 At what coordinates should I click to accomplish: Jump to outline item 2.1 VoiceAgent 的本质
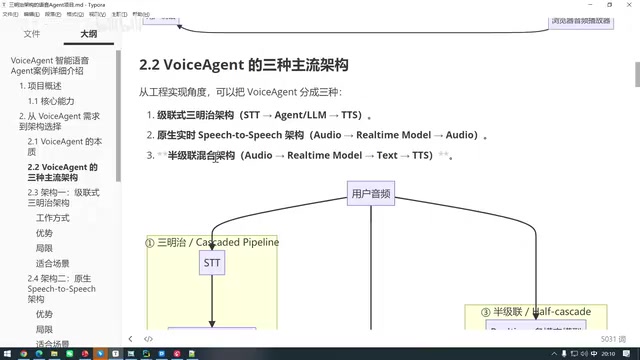click(64, 147)
